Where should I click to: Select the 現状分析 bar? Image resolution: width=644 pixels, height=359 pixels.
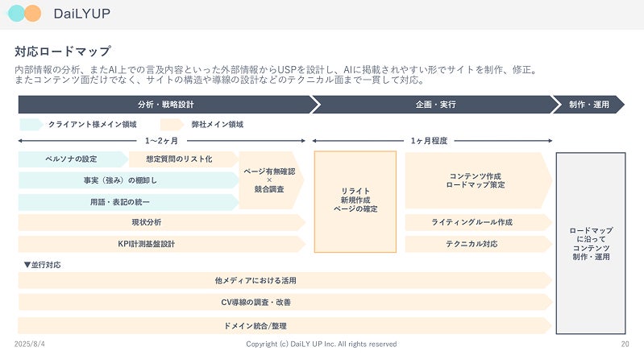[x=161, y=222]
